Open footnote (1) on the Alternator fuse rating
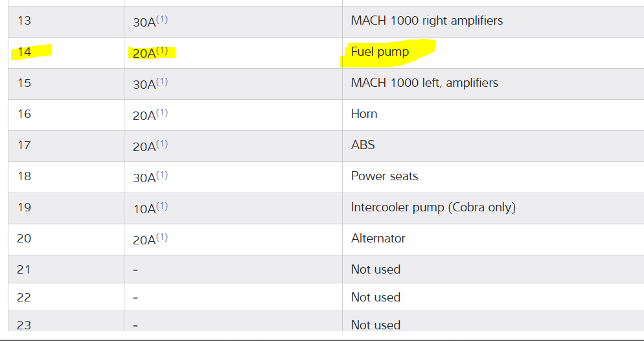 (x=162, y=237)
